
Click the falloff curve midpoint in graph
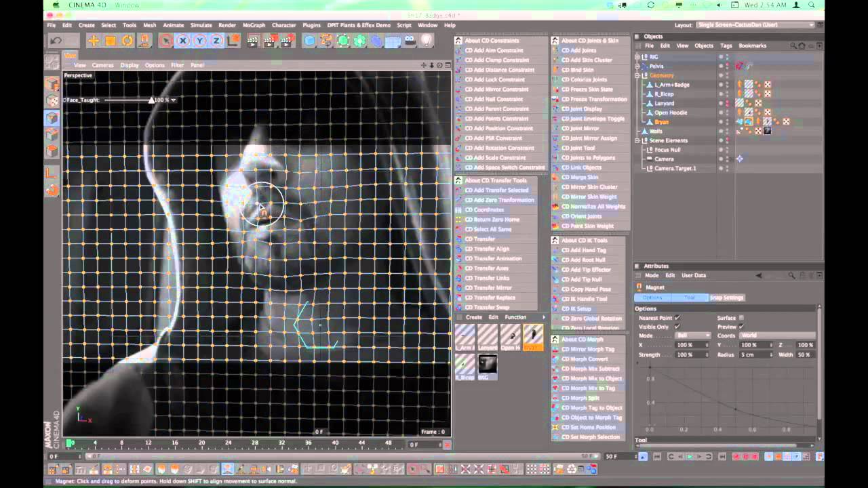tap(735, 408)
